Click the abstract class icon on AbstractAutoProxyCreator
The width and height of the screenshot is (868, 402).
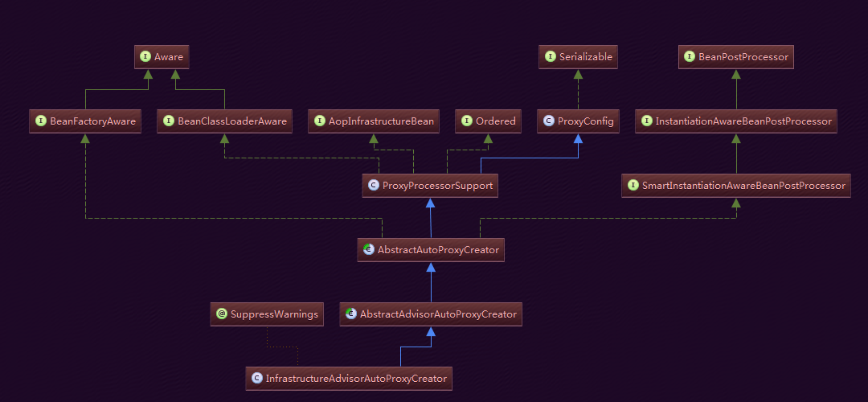pos(369,250)
